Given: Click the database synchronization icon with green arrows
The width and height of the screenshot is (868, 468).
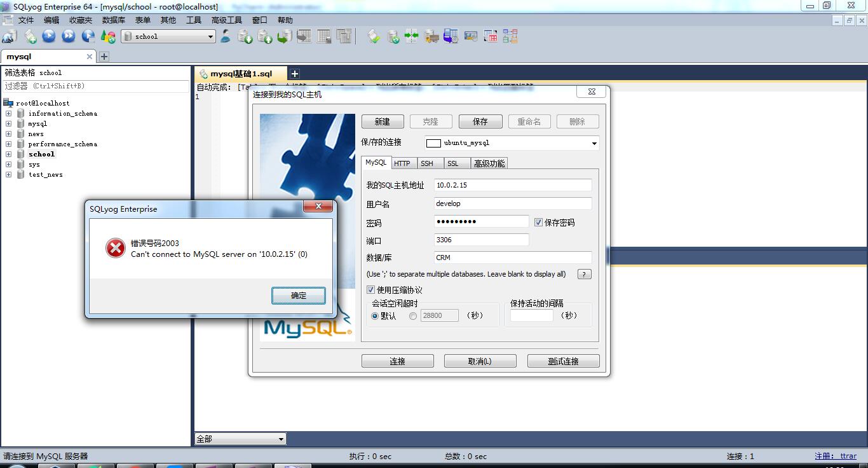Looking at the screenshot, I should pyautogui.click(x=393, y=37).
